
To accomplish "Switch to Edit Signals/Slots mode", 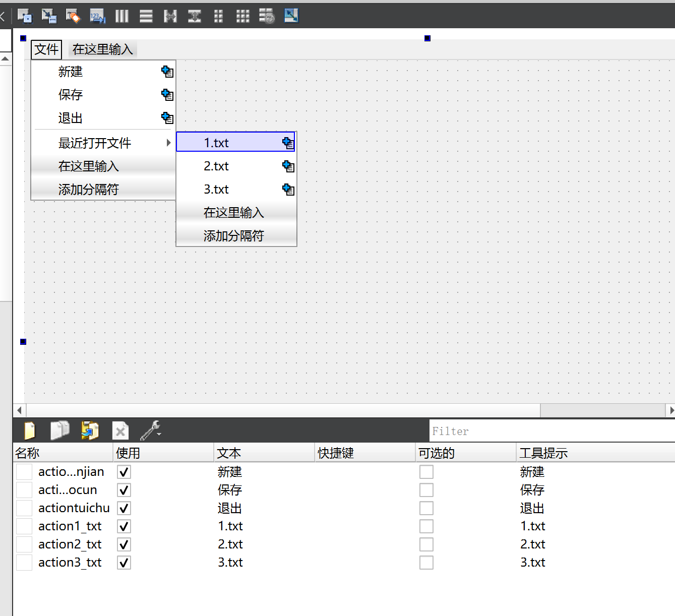I will 49,16.
